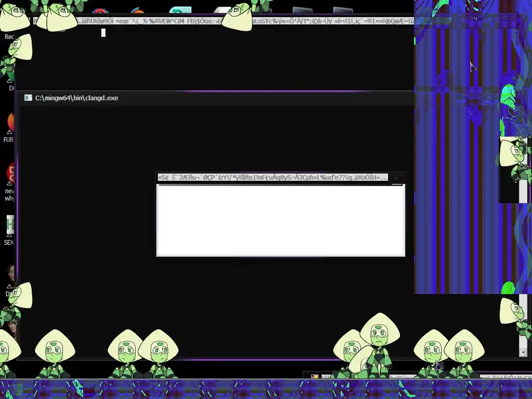The width and height of the screenshot is (532, 399).
Task: Open the Rec desktop icon
Action: point(9,37)
